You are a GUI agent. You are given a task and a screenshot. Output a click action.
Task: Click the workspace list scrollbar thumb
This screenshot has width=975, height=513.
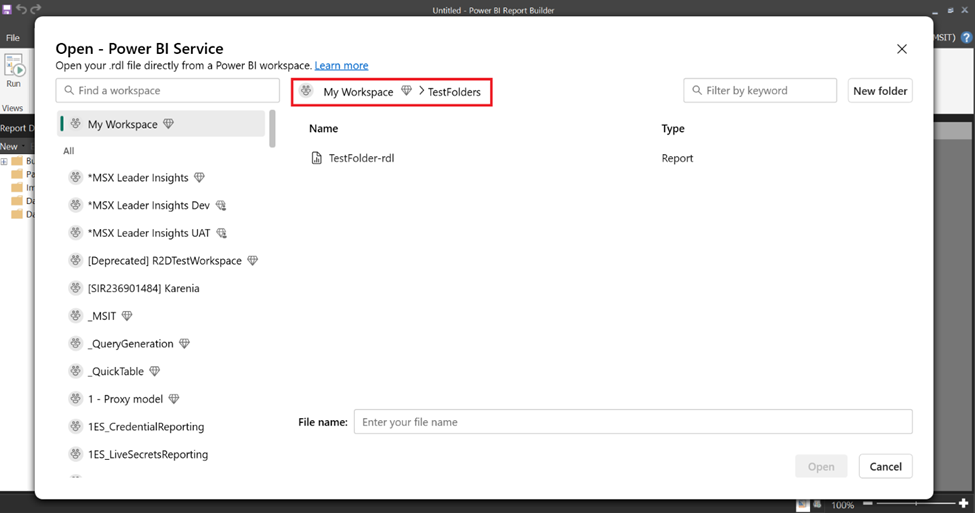tap(272, 129)
